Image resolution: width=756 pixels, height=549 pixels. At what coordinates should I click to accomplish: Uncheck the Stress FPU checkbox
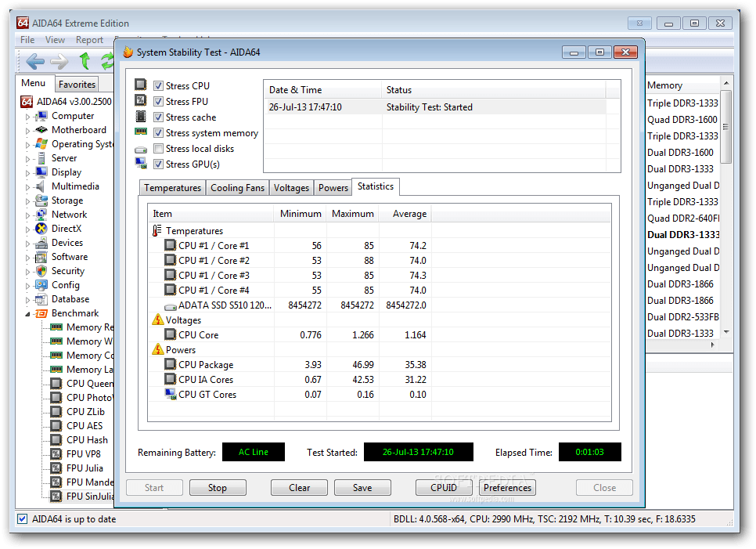pos(158,101)
